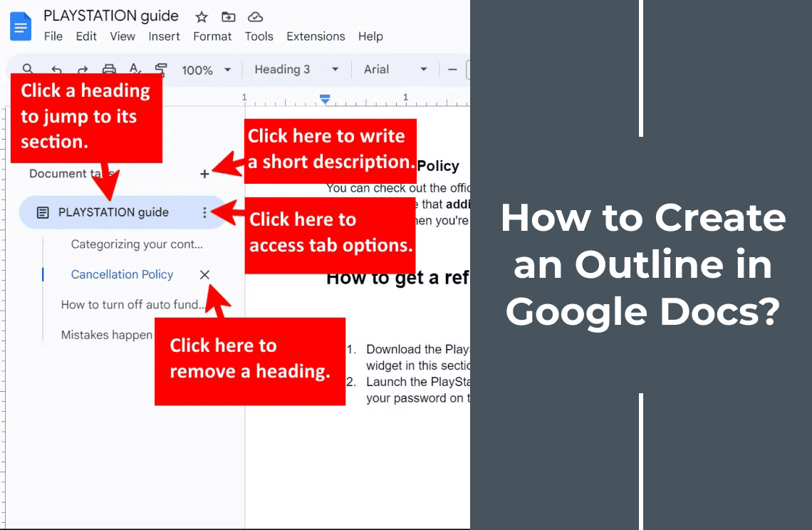
Task: Open the Docs home icon
Action: click(21, 26)
